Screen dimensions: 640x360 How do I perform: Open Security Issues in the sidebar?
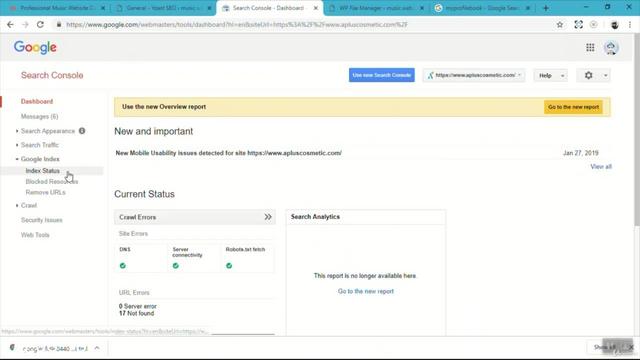pos(42,220)
